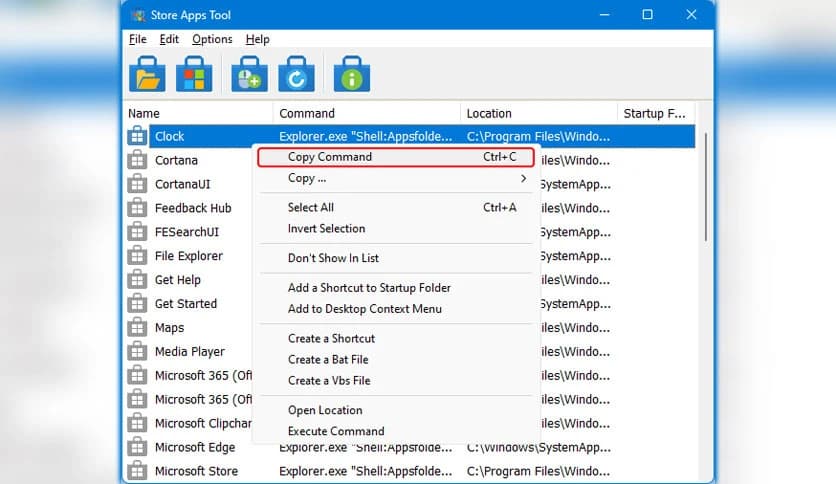
Task: Click the File Explorer row app icon
Action: tap(137, 256)
